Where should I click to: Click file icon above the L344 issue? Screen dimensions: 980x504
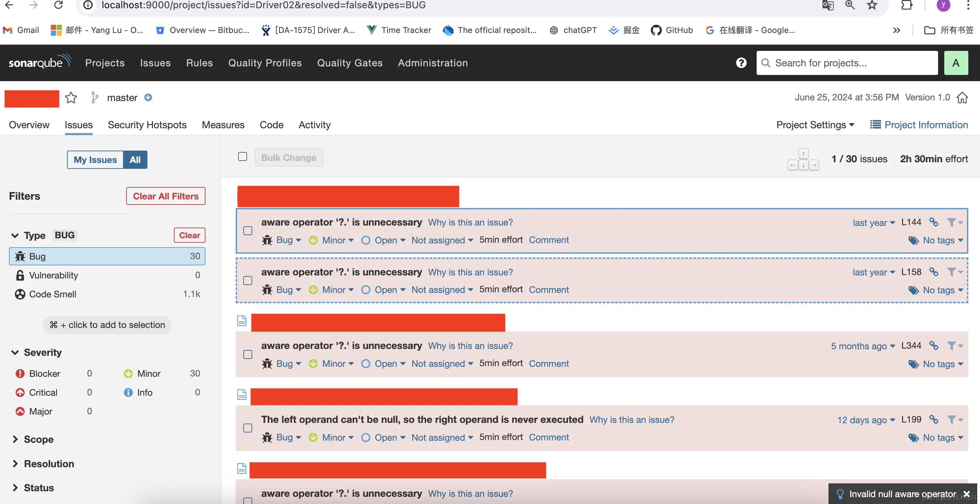(x=242, y=320)
